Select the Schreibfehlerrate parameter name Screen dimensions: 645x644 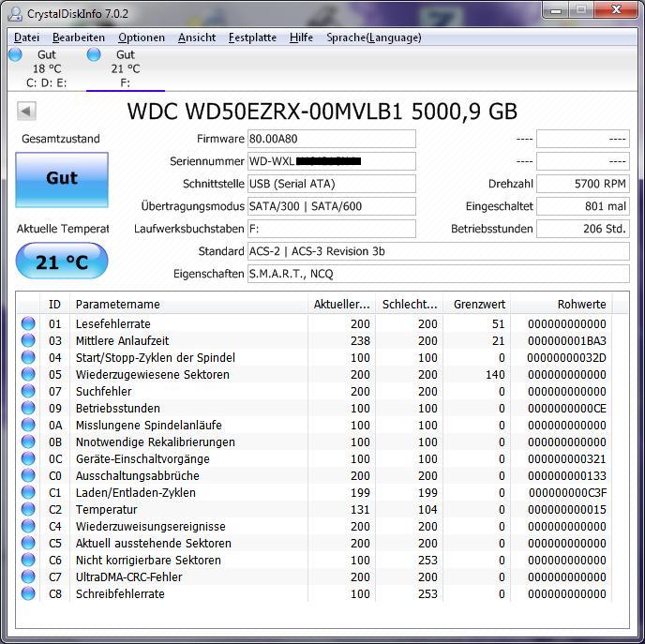[x=120, y=593]
